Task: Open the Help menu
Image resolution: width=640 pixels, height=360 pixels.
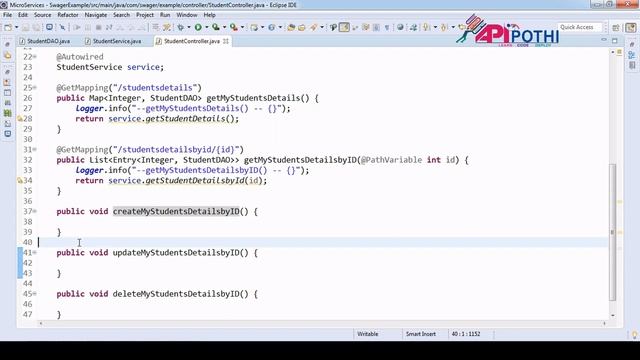Action: tap(209, 15)
